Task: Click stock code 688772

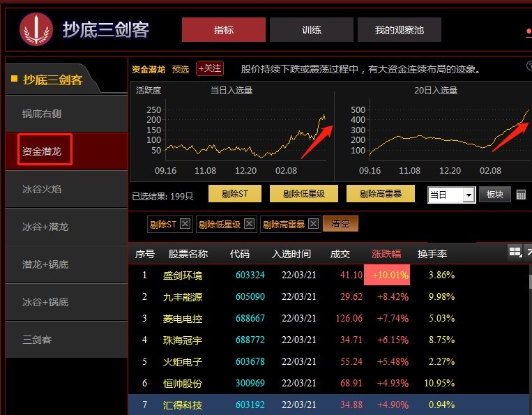Action: click(x=250, y=340)
